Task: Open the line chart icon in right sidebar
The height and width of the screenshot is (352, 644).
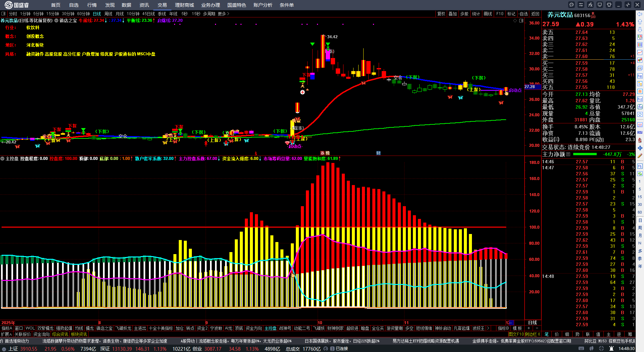Action: pos(640,53)
